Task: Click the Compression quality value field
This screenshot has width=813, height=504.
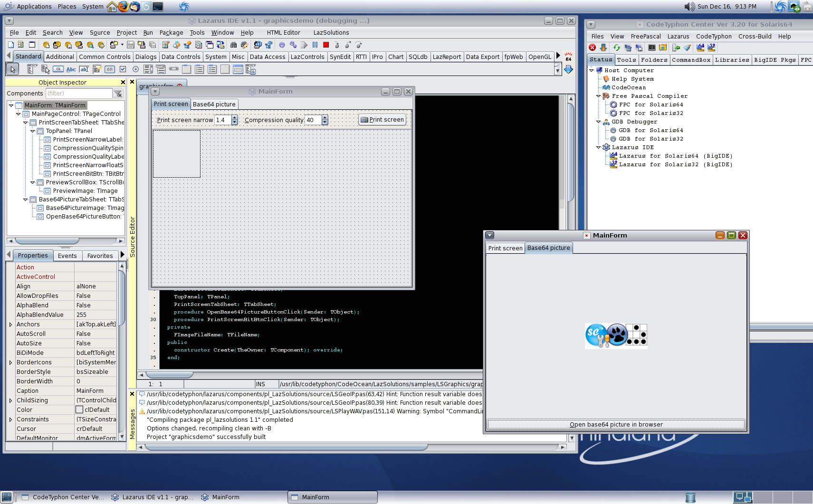Action: coord(313,120)
